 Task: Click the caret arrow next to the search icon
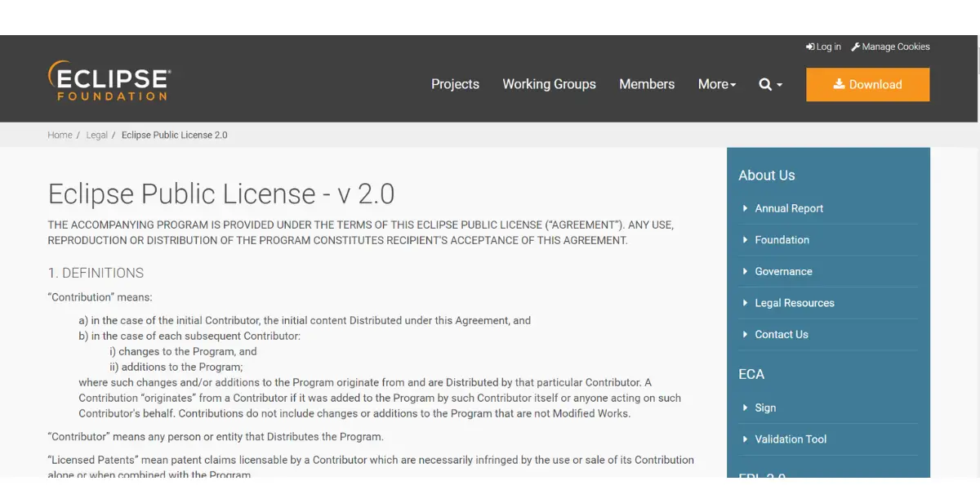(779, 85)
